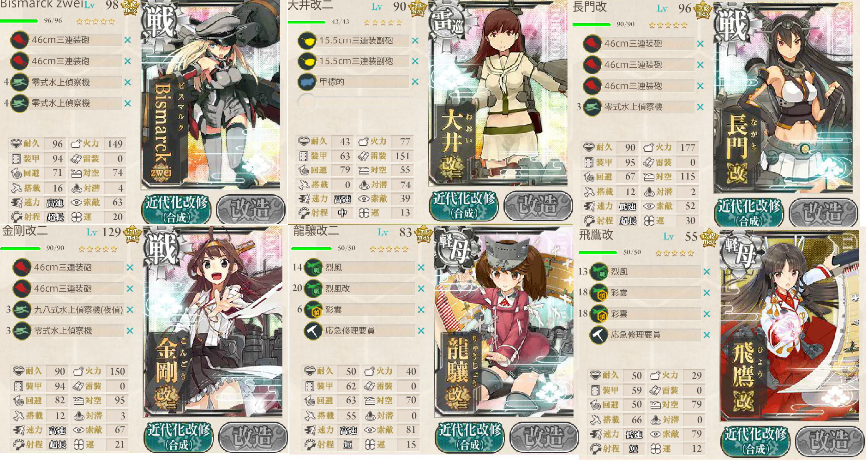The image size is (868, 461).
Task: Click 近代化改修 button under Bismarck zwei
Action: point(176,209)
